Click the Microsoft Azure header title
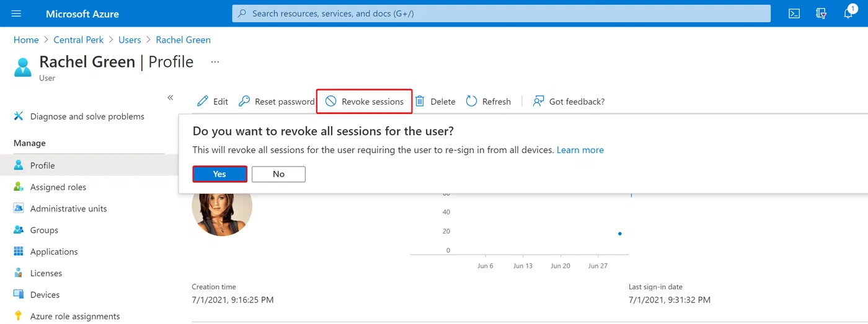 [82, 14]
